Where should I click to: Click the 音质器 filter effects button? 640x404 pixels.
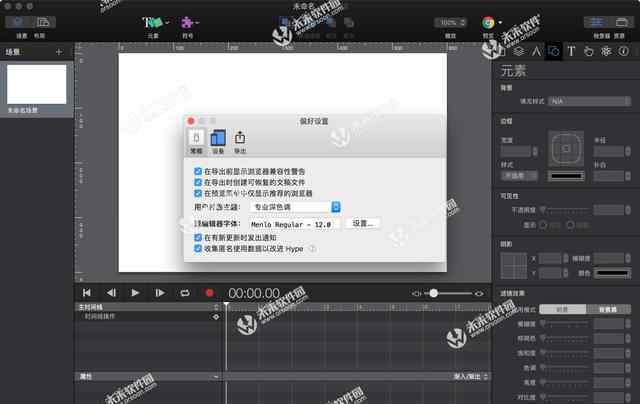tap(607, 310)
